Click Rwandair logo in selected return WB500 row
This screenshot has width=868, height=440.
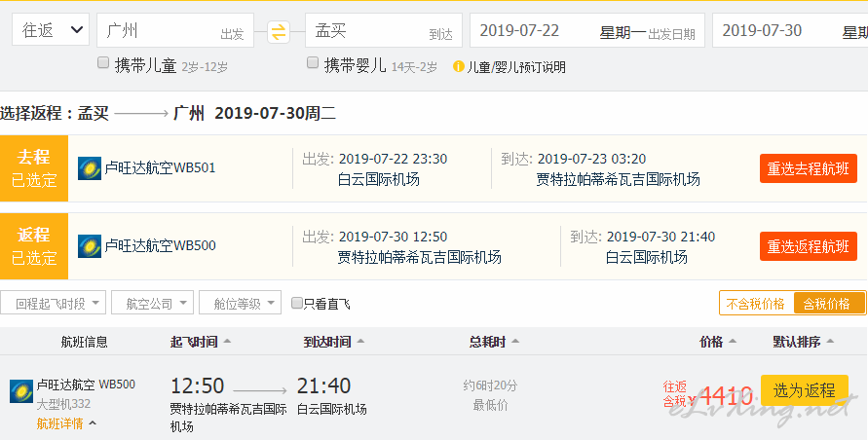point(89,246)
